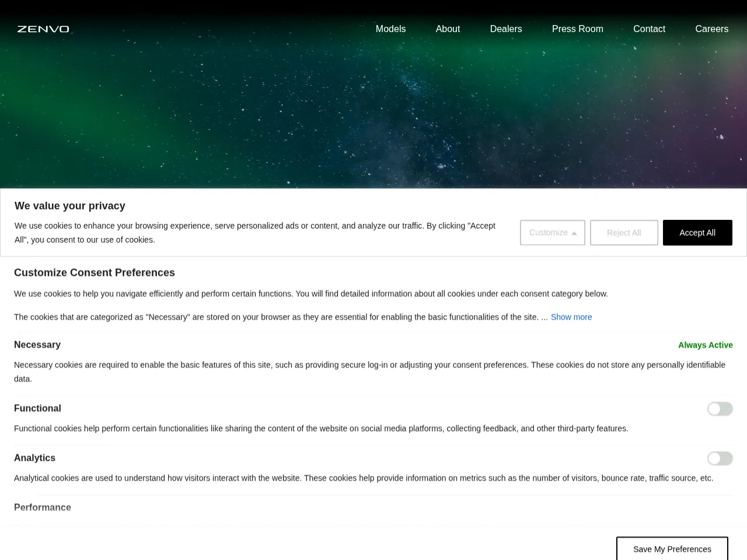Click the ZENVO logo
The image size is (747, 560).
click(x=43, y=29)
